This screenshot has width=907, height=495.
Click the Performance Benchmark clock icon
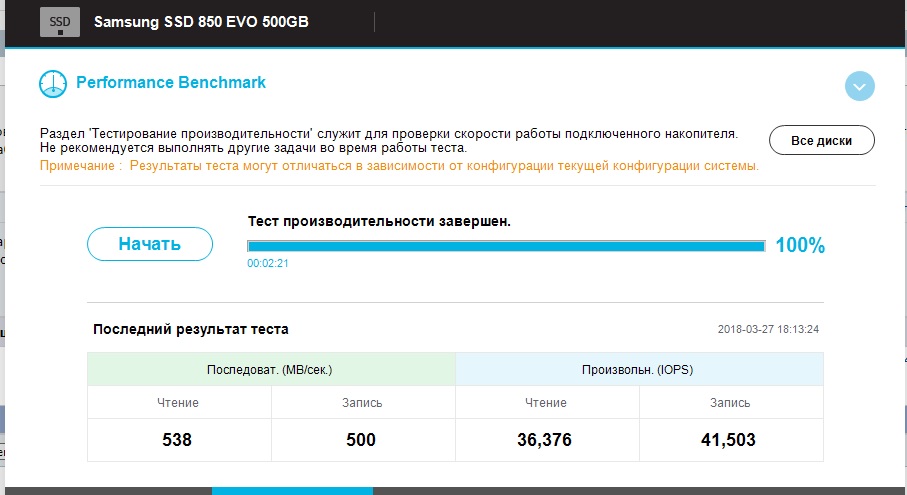(53, 83)
